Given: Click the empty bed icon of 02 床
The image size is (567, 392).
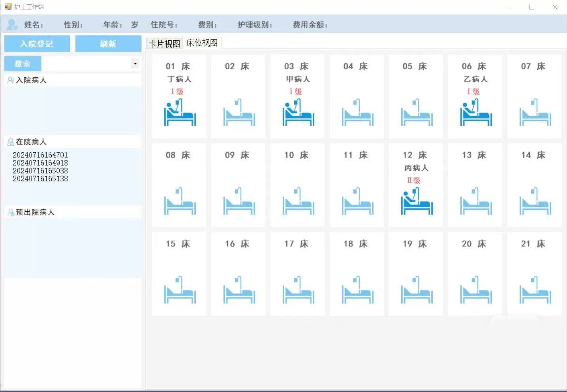Looking at the screenshot, I should (x=239, y=112).
